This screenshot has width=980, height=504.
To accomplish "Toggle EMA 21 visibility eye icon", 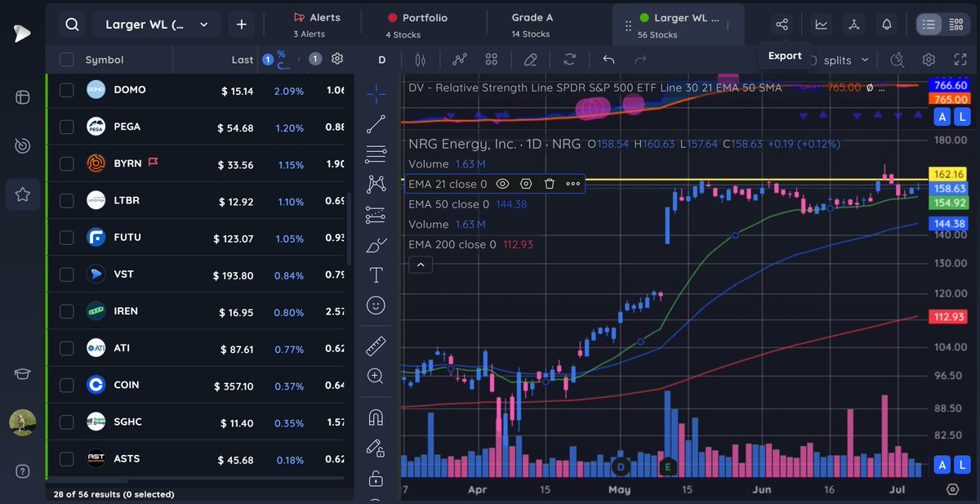I will 502,185.
